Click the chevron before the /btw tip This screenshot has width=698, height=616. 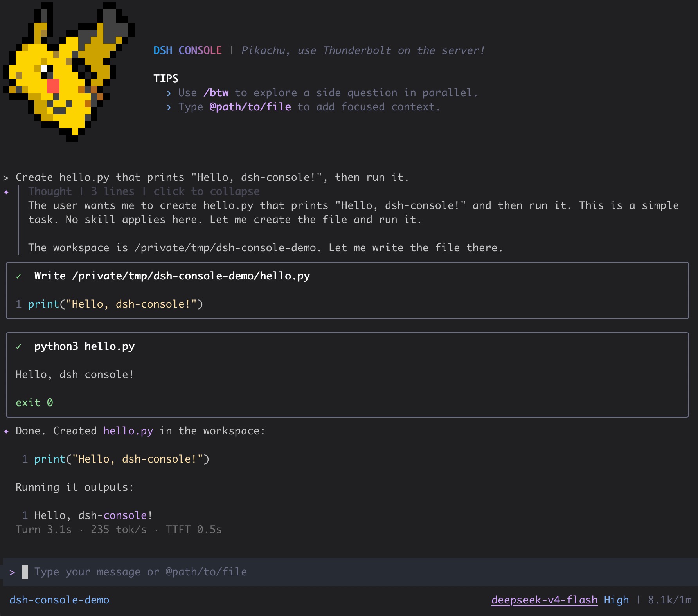click(169, 93)
